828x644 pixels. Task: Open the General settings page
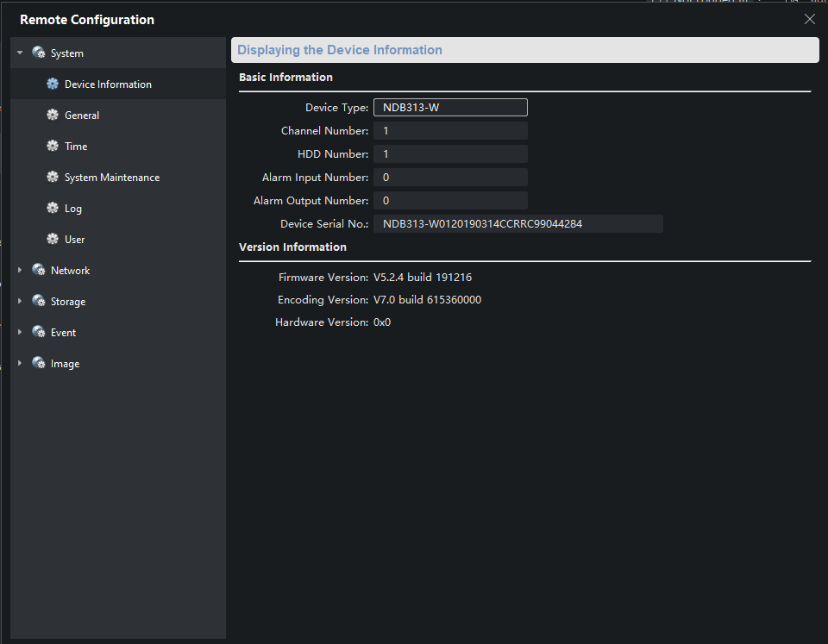82,116
